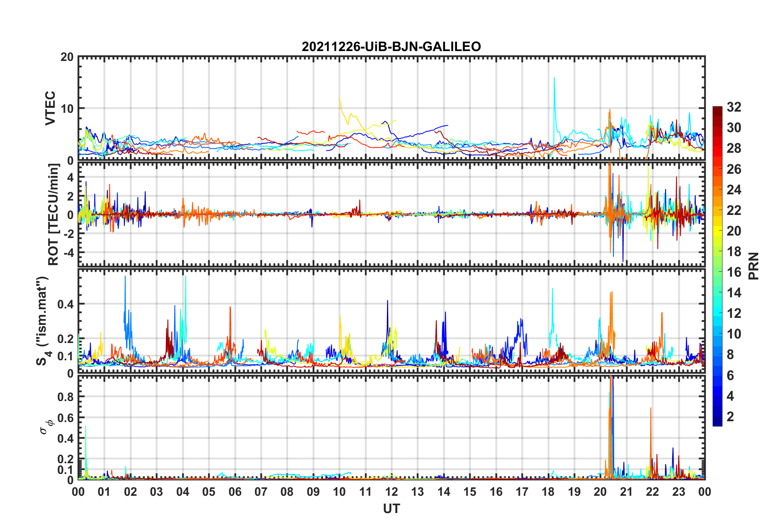Select colorbar tick label 12
Viewport: 783px width, 532px height.
[734, 313]
